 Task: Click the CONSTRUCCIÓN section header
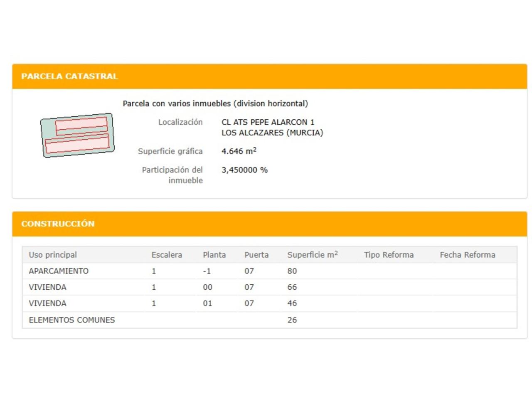tap(58, 224)
